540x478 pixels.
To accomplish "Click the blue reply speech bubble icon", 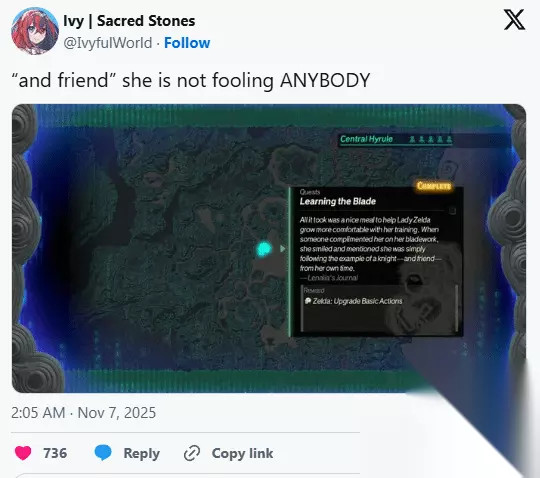I will click(103, 453).
